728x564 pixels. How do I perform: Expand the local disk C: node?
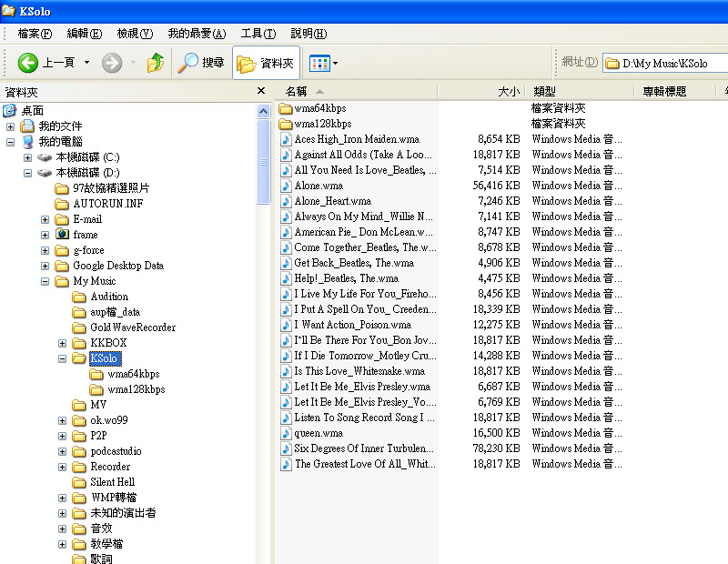point(28,157)
